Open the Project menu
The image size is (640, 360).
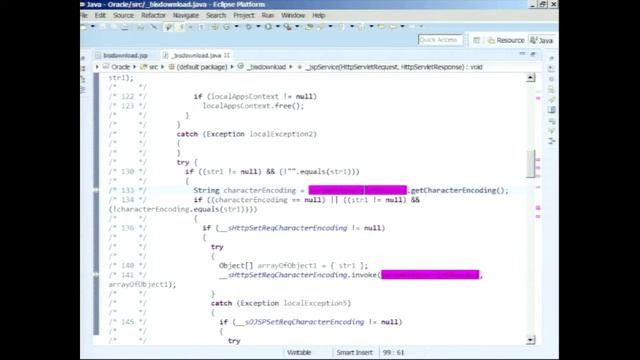(244, 15)
